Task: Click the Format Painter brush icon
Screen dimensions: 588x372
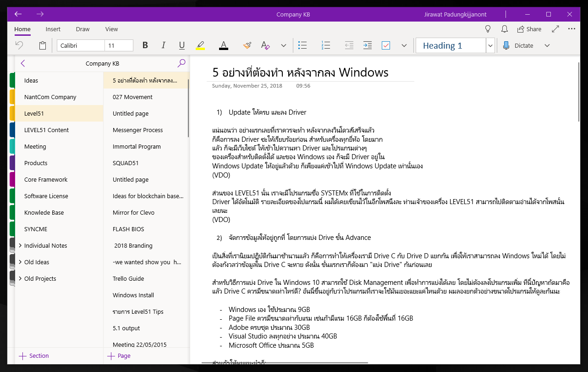Action: [x=247, y=45]
